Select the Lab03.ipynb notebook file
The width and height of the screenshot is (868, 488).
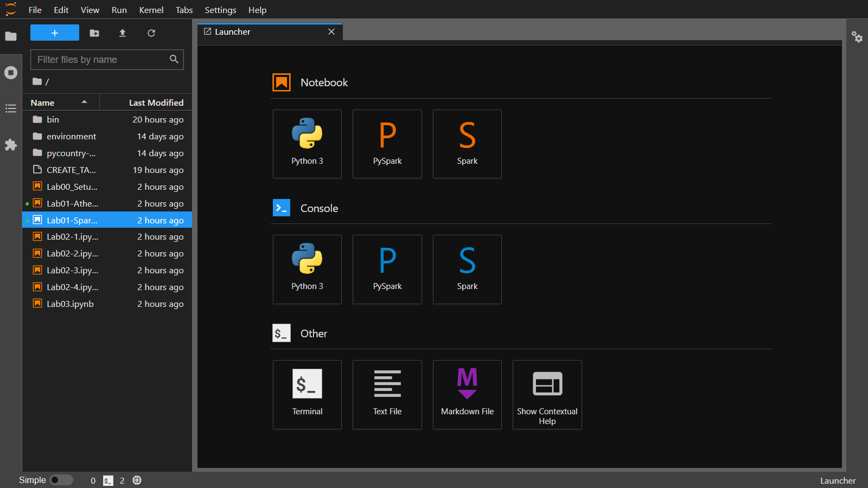coord(70,304)
